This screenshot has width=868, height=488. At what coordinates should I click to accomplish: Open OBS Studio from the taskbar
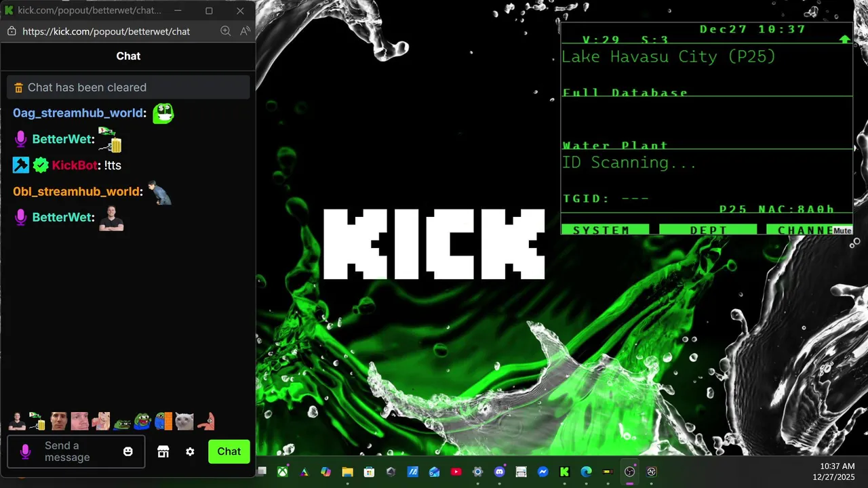tap(629, 472)
